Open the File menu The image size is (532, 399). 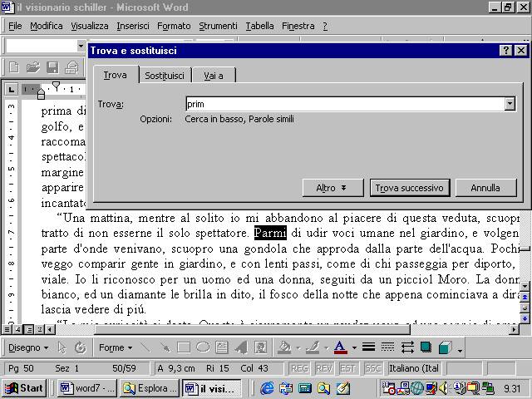click(15, 26)
